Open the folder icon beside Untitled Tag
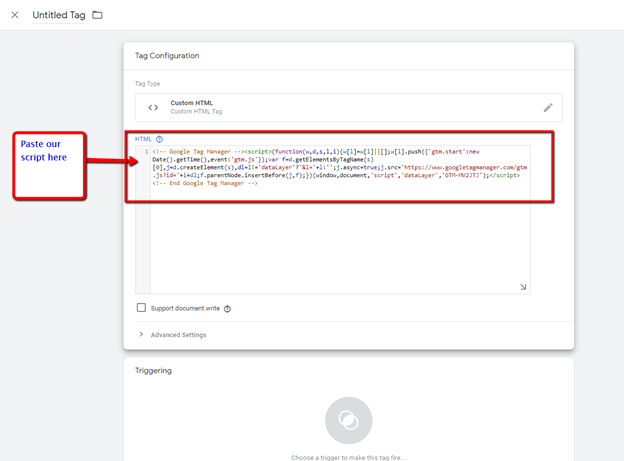Viewport: 624px width, 461px height. click(x=98, y=15)
